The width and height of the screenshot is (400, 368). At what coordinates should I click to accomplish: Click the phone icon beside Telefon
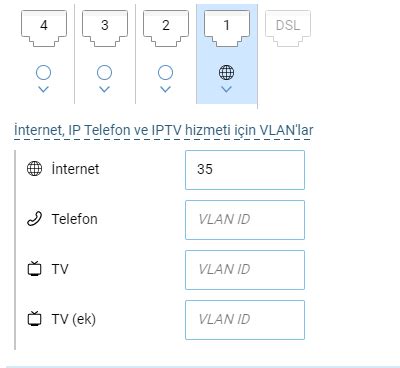point(34,219)
